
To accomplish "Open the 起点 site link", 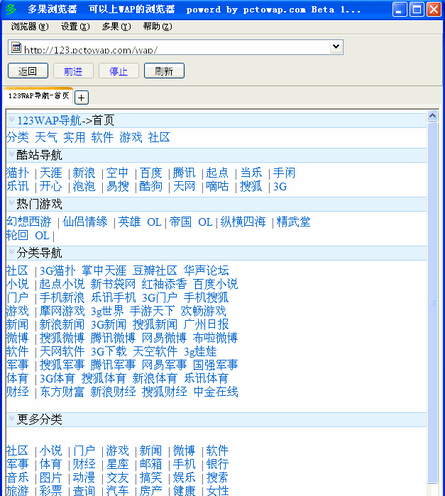I will [217, 173].
